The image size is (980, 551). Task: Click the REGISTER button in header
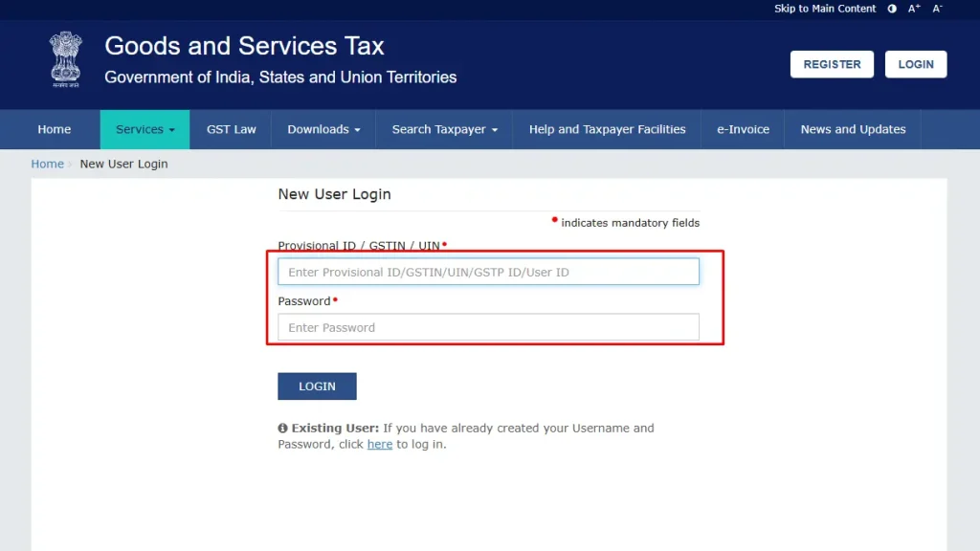click(832, 64)
